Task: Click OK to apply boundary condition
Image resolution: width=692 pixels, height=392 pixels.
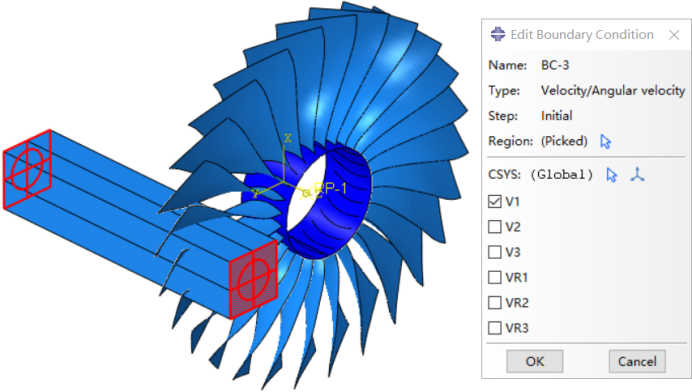Action: pos(534,362)
